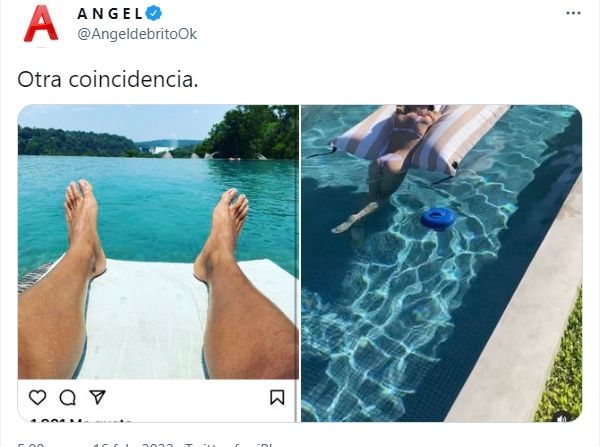Click the tweet time at bottom left
This screenshot has width=604, height=447.
pyautogui.click(x=30, y=443)
